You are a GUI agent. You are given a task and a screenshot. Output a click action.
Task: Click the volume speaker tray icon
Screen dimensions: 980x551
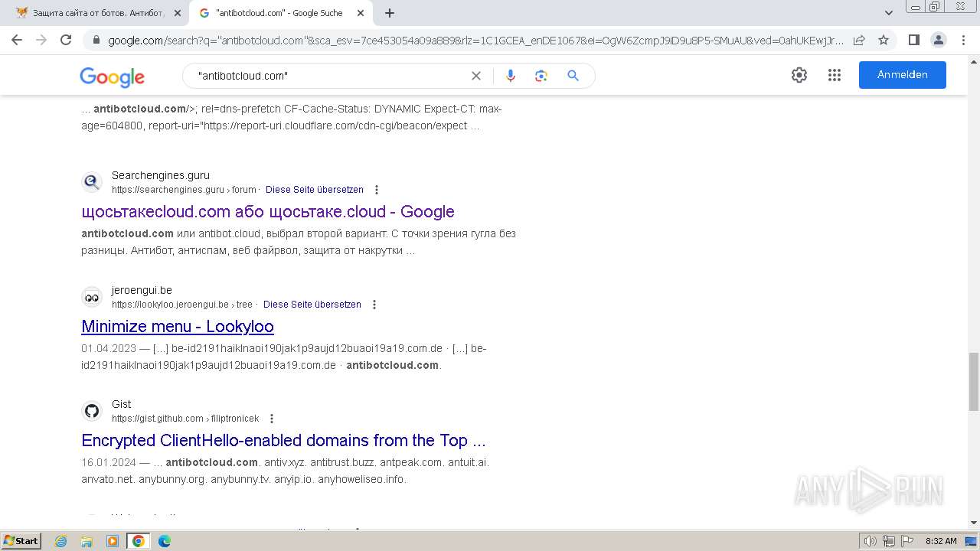[871, 541]
